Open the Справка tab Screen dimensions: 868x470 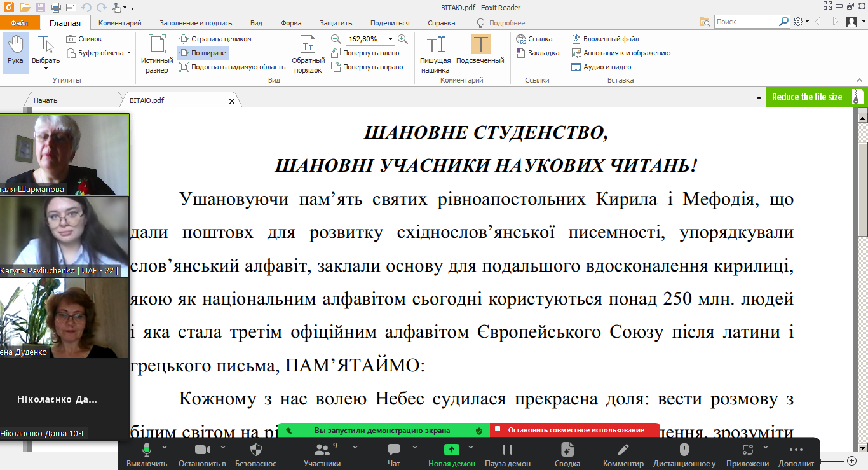click(x=442, y=23)
